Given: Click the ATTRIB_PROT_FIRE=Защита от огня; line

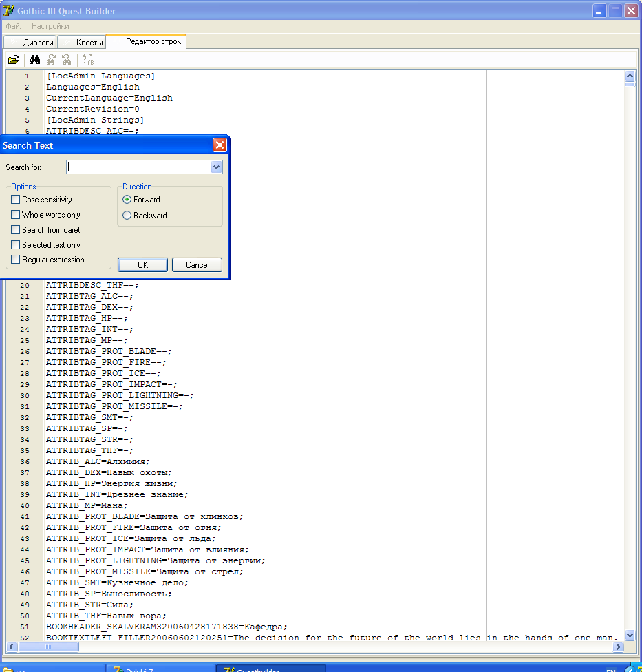Looking at the screenshot, I should (x=133, y=527).
